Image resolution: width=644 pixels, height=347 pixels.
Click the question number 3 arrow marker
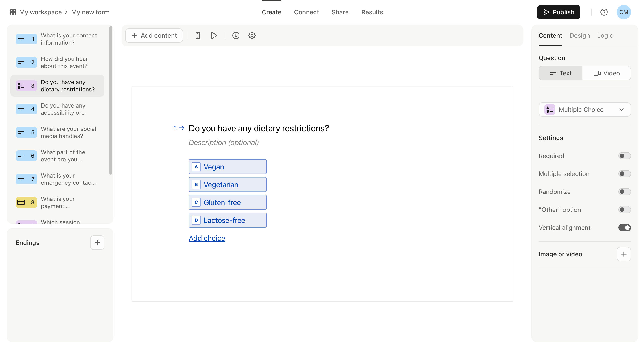pyautogui.click(x=178, y=128)
